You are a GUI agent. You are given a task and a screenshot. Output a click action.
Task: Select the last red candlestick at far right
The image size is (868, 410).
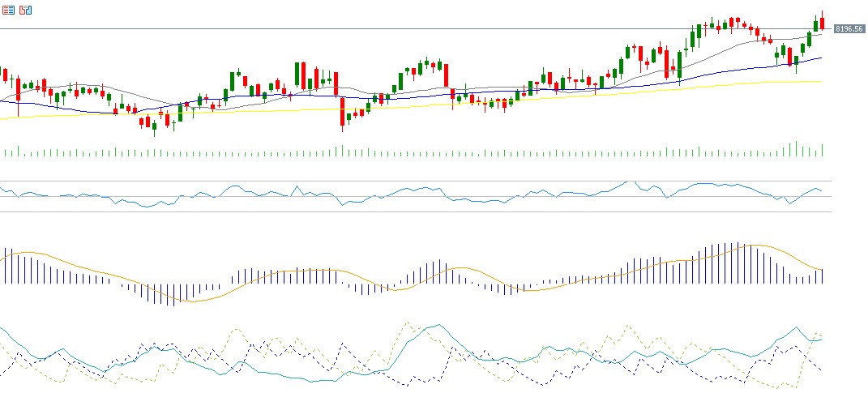[822, 23]
